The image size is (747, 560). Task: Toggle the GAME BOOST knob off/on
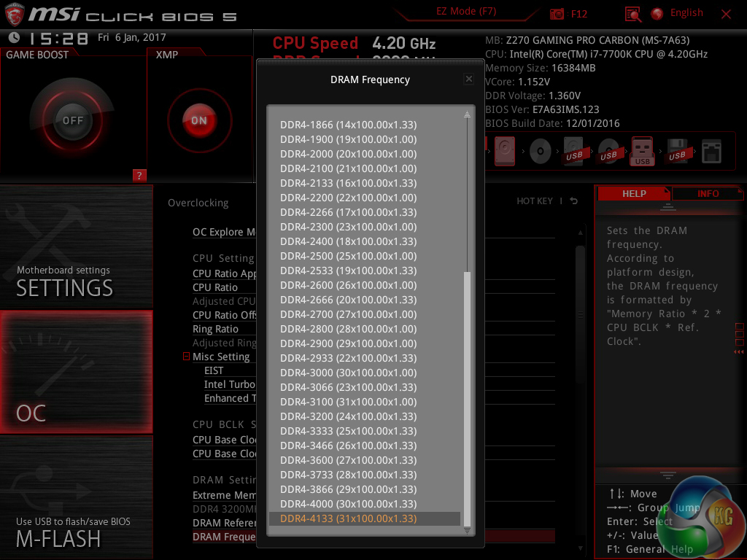[73, 120]
